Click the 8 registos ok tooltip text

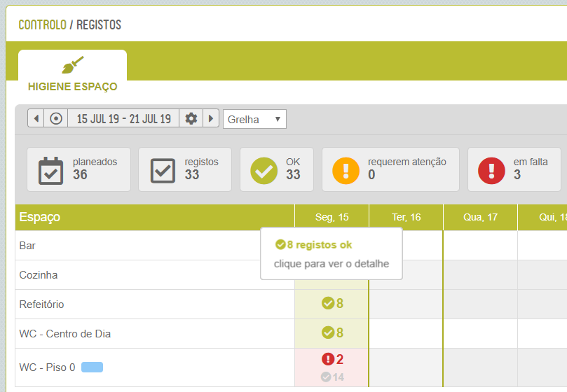coord(313,244)
